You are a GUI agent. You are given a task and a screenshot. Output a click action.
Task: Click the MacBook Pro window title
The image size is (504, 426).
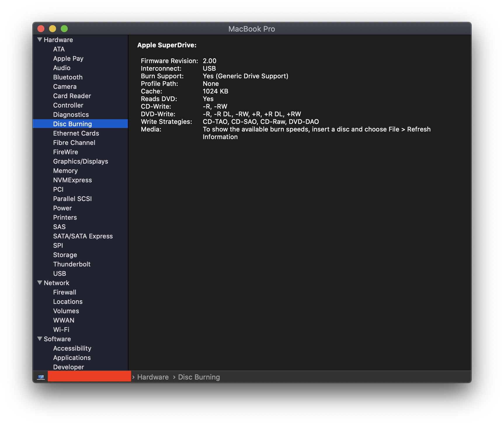pos(252,29)
